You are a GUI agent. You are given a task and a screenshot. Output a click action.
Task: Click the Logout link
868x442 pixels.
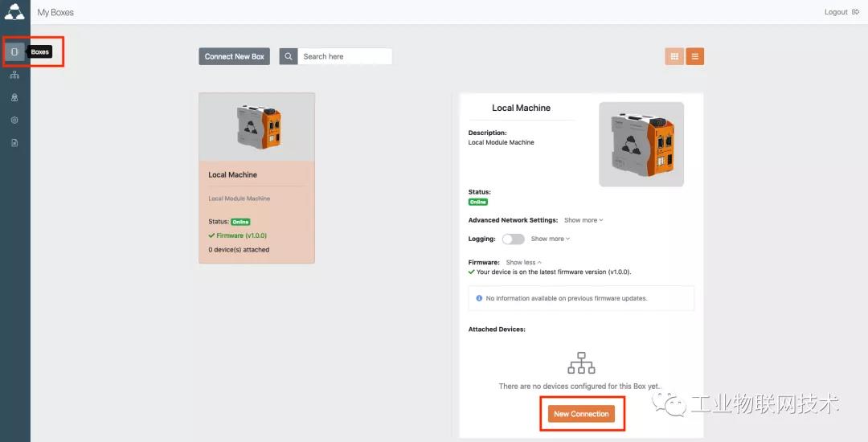point(841,12)
